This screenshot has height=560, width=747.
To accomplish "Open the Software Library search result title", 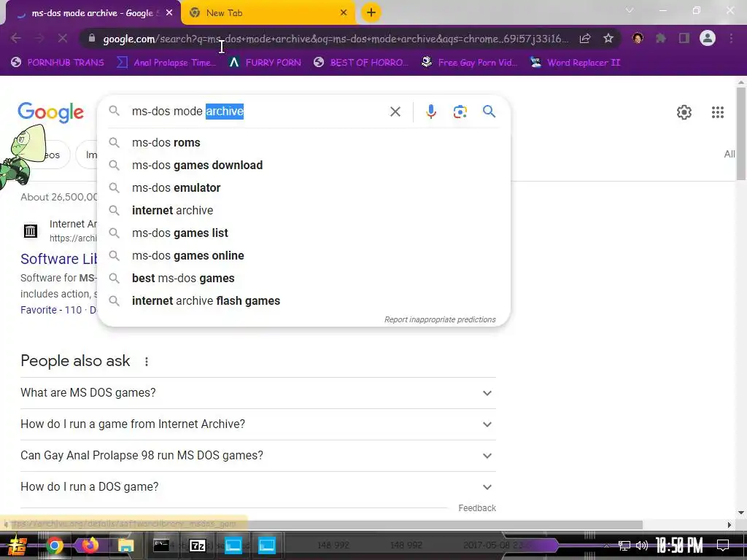I will [58, 259].
